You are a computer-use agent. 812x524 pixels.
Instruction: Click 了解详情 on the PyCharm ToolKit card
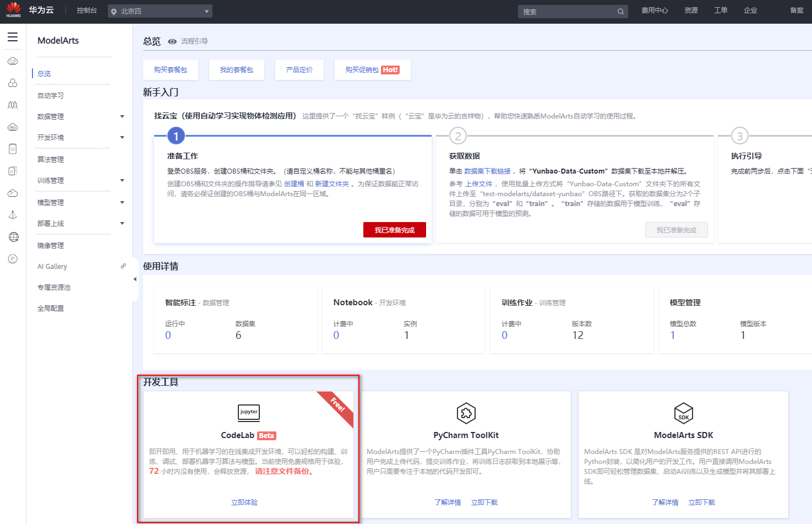(x=448, y=503)
